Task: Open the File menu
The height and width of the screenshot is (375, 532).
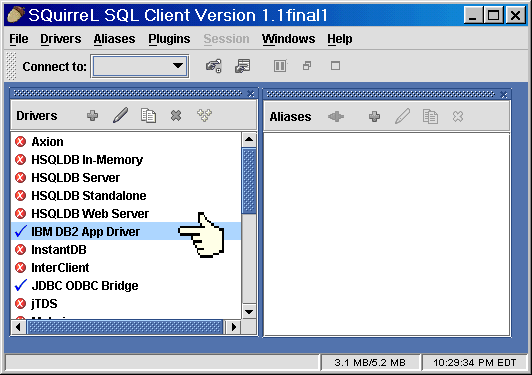Action: pyautogui.click(x=19, y=39)
